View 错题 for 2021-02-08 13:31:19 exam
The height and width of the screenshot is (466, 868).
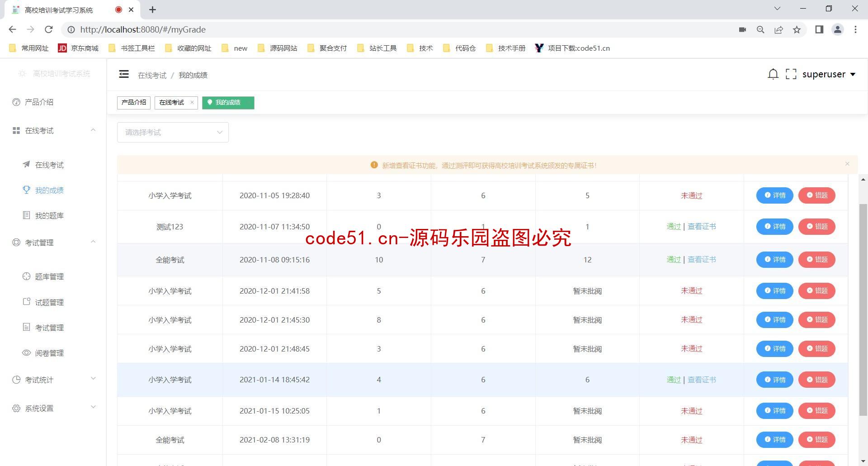coord(817,440)
